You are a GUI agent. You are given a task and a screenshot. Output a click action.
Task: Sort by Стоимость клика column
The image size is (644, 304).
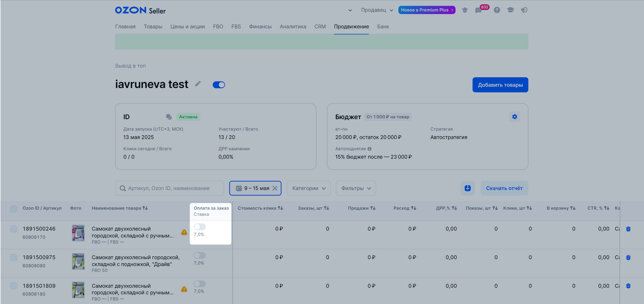pos(280,208)
